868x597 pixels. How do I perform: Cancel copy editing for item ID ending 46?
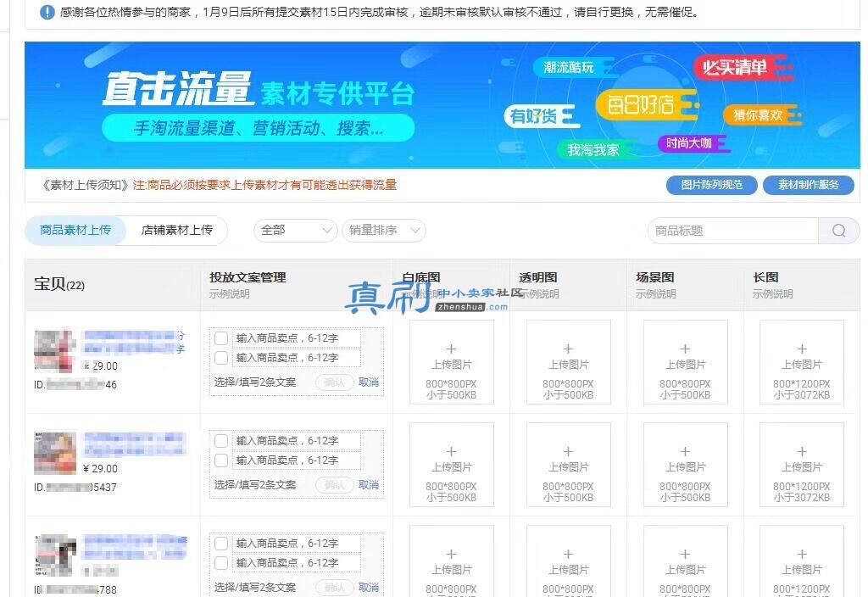tap(369, 382)
